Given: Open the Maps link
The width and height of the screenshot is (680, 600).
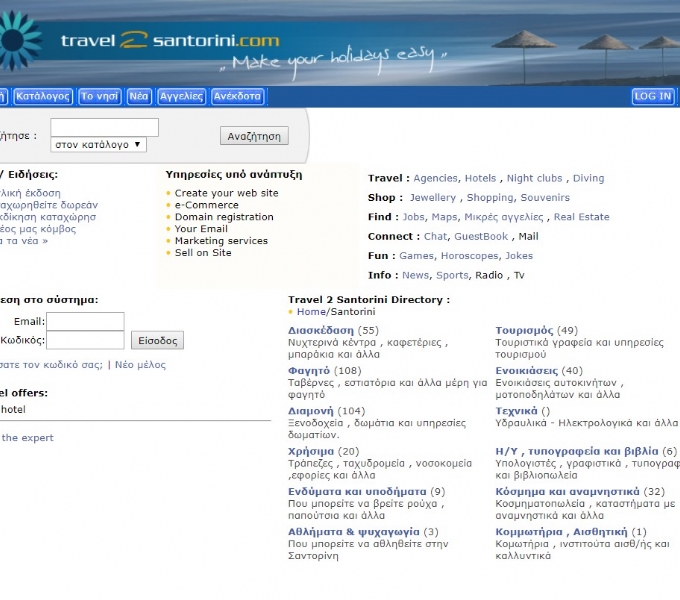Looking at the screenshot, I should [x=445, y=217].
